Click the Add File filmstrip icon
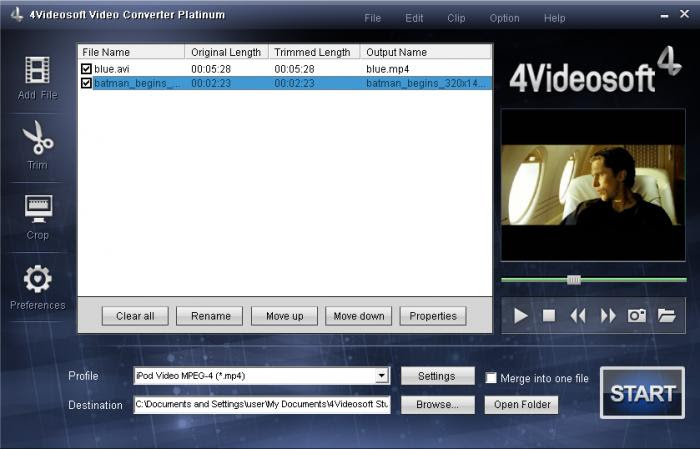 point(37,70)
